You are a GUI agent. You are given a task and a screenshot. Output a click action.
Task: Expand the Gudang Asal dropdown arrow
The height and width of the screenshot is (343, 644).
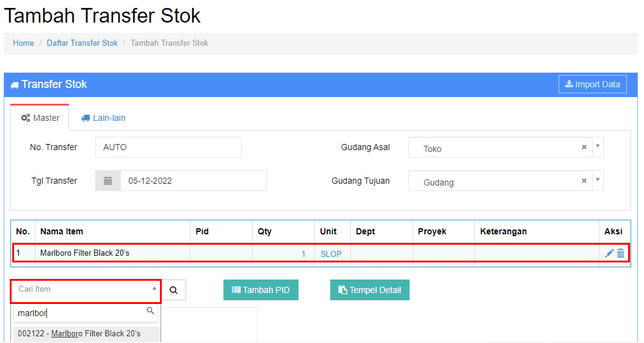click(x=598, y=146)
